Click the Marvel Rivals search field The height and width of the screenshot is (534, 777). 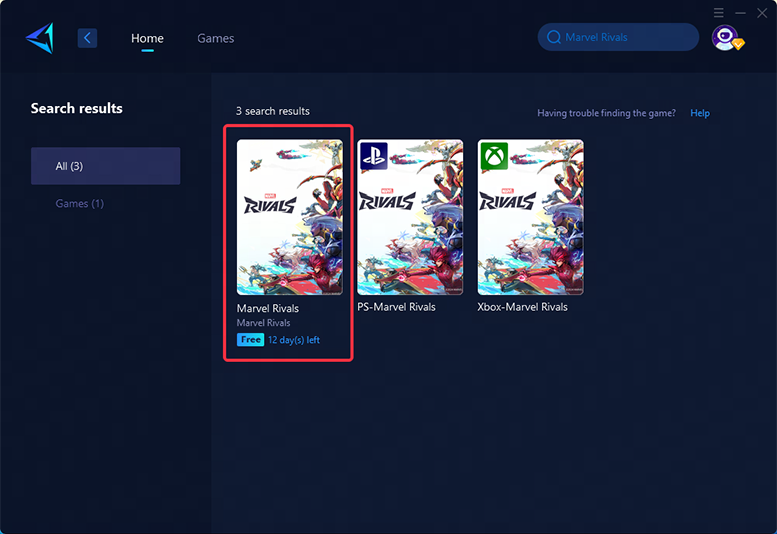(625, 38)
